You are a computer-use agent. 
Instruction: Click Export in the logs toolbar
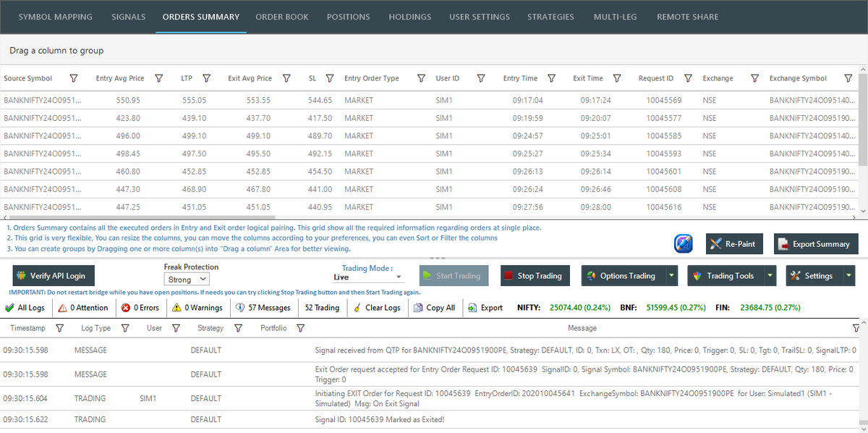click(485, 308)
